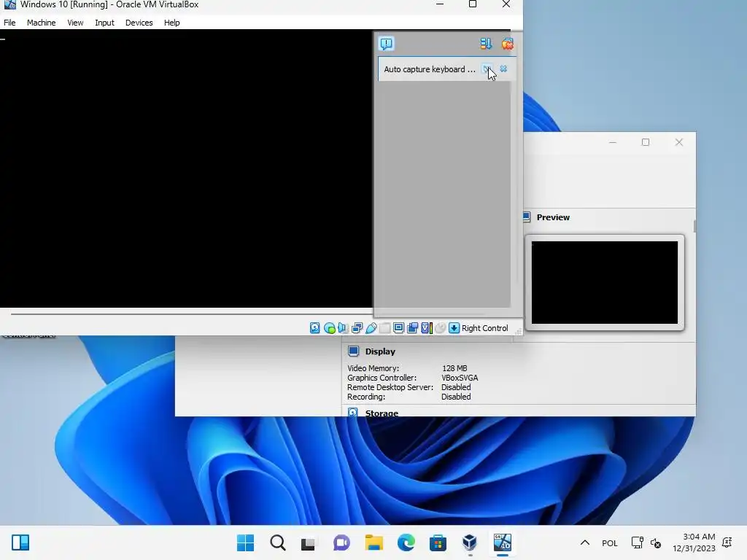The width and height of the screenshot is (747, 560).
Task: Click the notification sort order icon
Action: coord(486,44)
